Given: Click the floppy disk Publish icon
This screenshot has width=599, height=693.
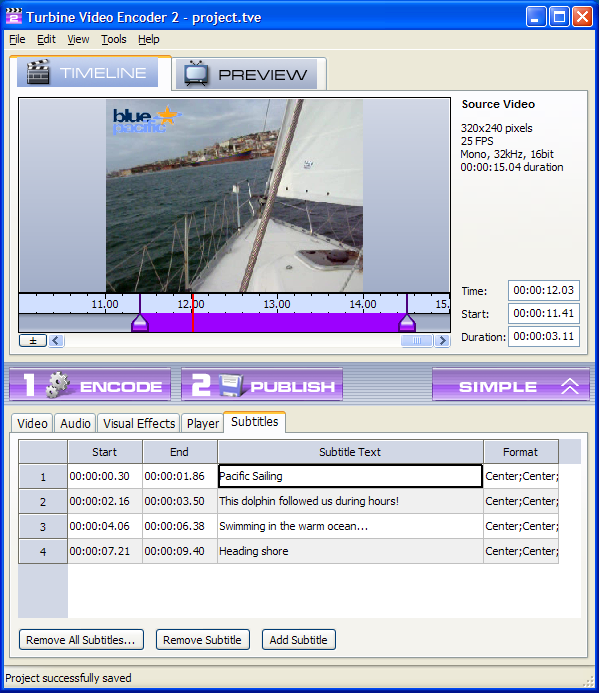Looking at the screenshot, I should [x=231, y=385].
